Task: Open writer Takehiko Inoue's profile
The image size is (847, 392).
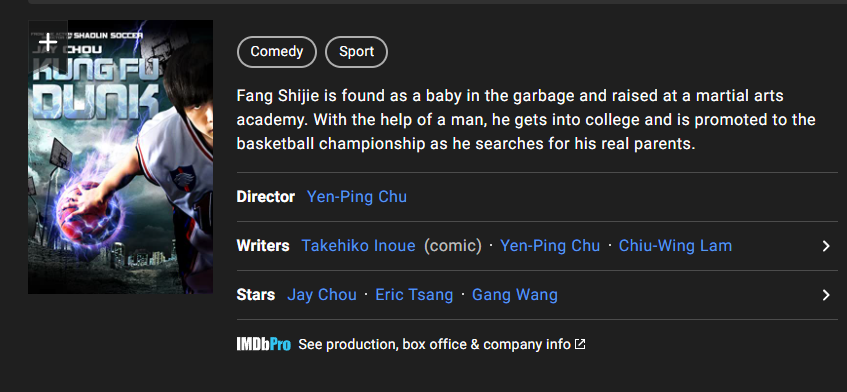Action: 358,246
